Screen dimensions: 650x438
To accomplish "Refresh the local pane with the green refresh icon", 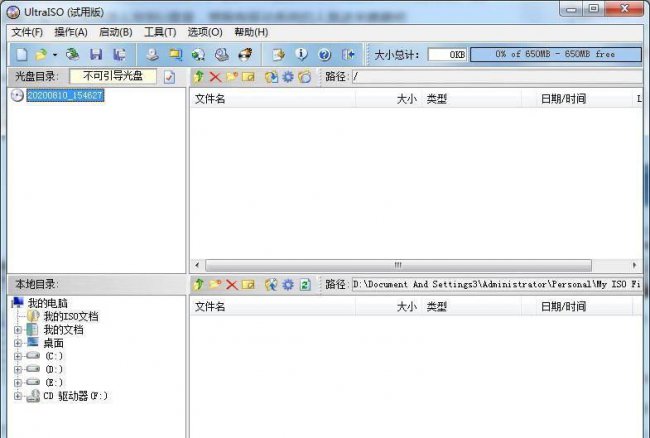I will click(x=305, y=284).
